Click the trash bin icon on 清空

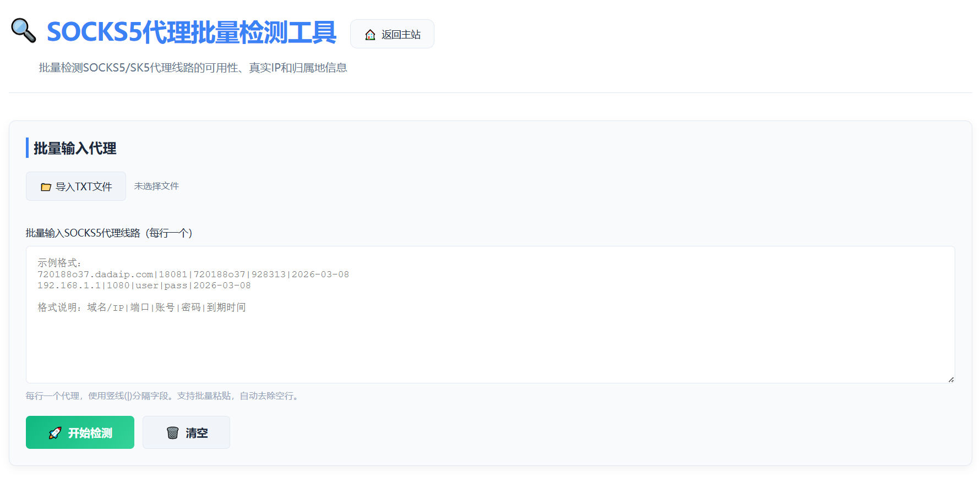pyautogui.click(x=172, y=433)
